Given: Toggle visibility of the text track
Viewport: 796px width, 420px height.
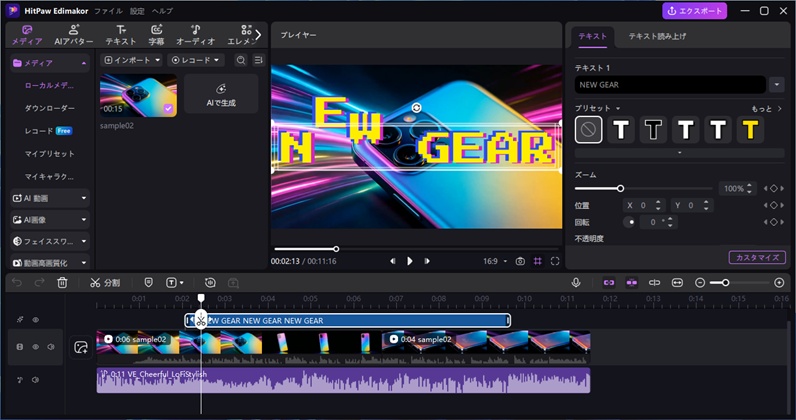Looking at the screenshot, I should click(36, 320).
